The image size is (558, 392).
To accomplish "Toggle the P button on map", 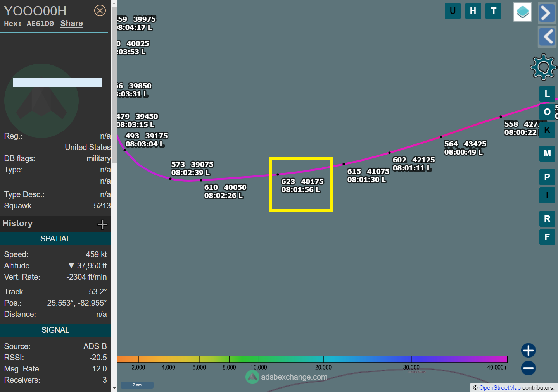I will tap(547, 177).
